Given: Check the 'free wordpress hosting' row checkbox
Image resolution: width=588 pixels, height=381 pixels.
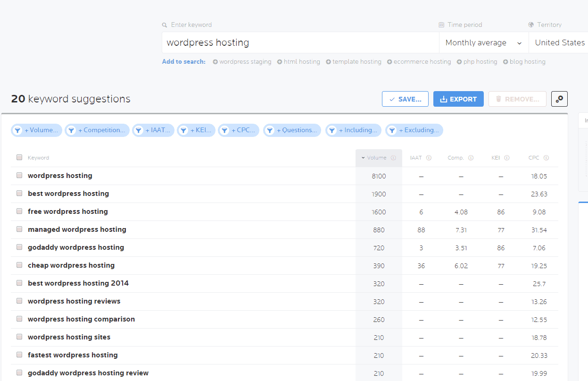Looking at the screenshot, I should (19, 211).
